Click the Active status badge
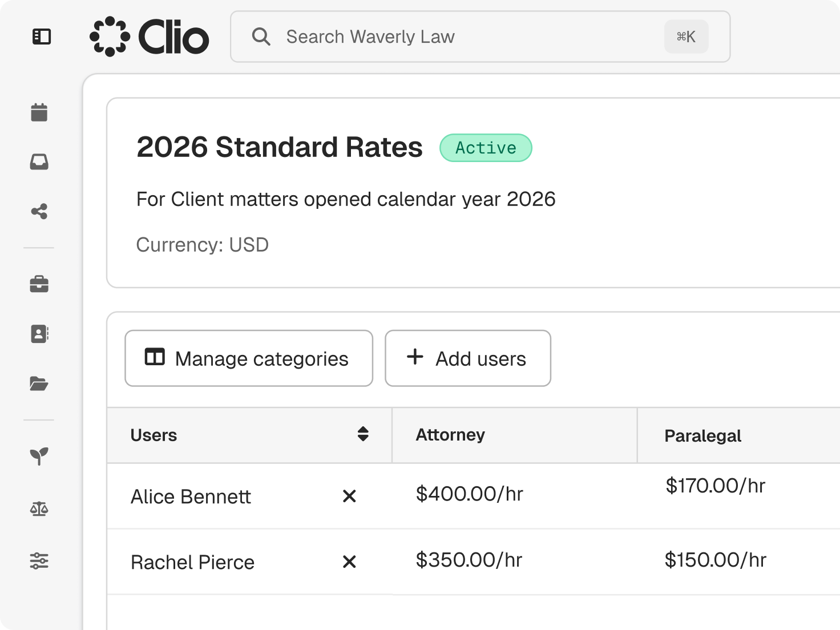This screenshot has width=840, height=630. [486, 148]
